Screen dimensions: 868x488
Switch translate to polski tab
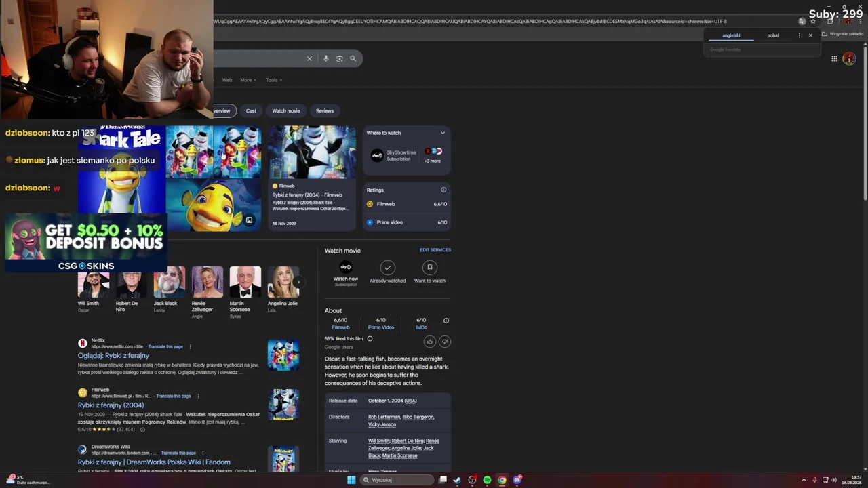[773, 35]
